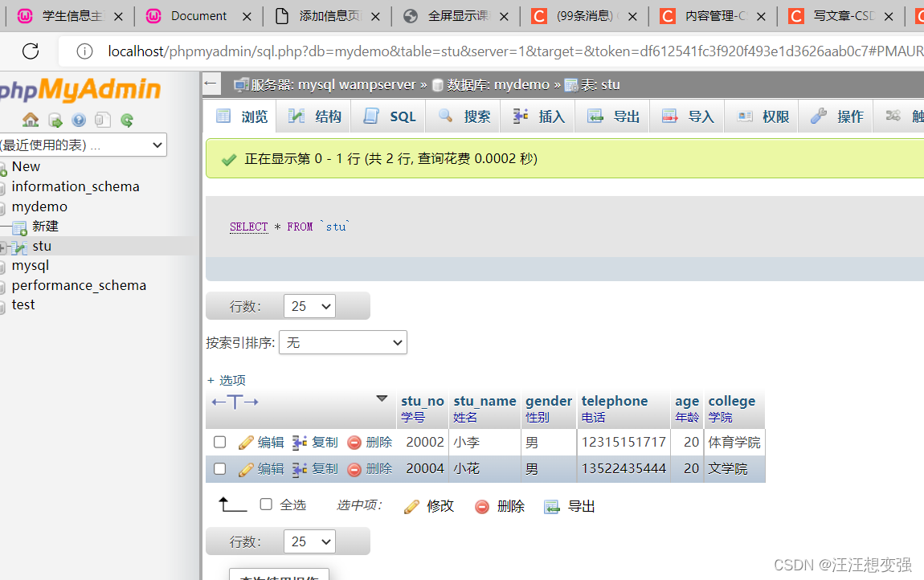Open the top 行数 25 dropdown

pyautogui.click(x=309, y=307)
